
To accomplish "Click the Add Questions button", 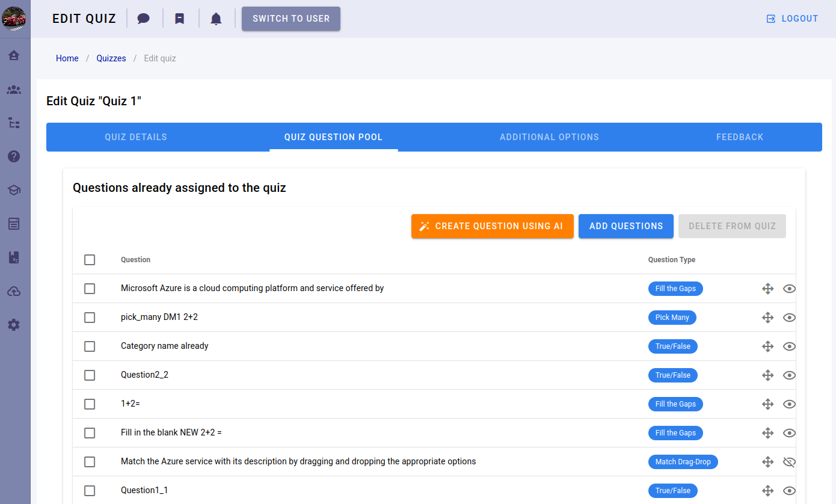I will pyautogui.click(x=625, y=226).
